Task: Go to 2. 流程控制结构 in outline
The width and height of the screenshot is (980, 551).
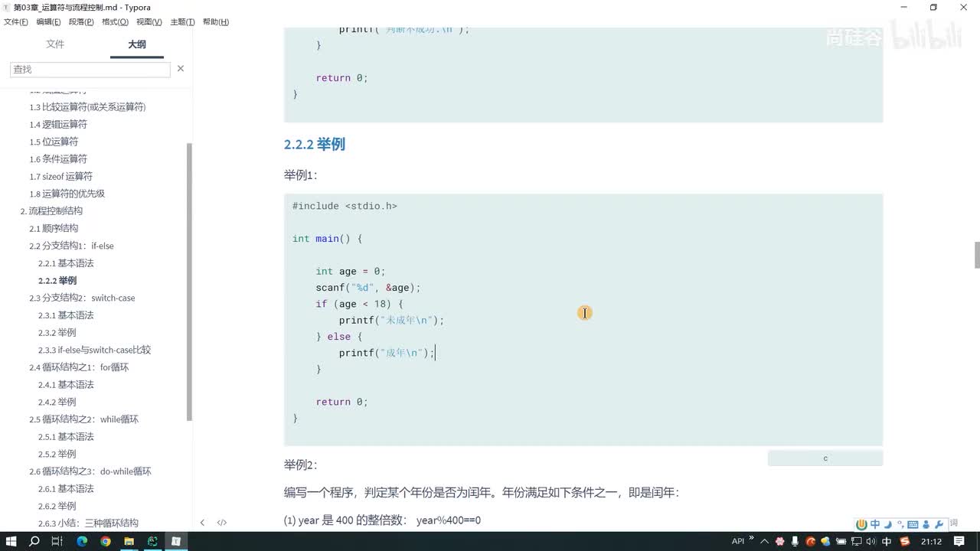Action: 51,211
